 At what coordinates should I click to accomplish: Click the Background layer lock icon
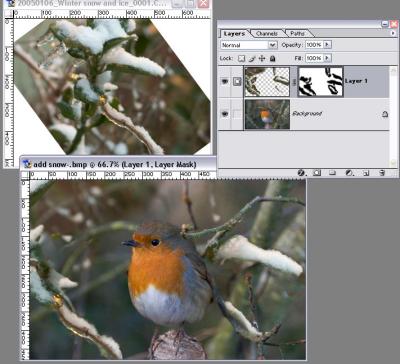click(x=385, y=114)
